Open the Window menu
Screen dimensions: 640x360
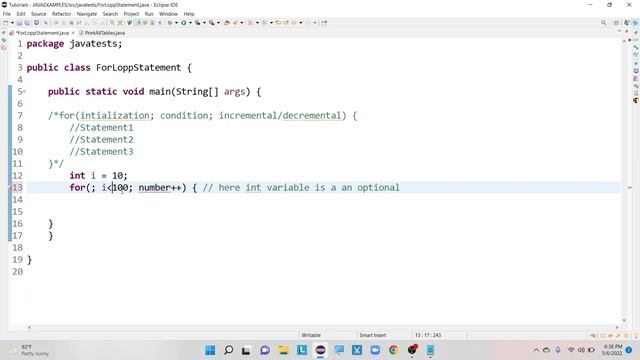click(168, 14)
